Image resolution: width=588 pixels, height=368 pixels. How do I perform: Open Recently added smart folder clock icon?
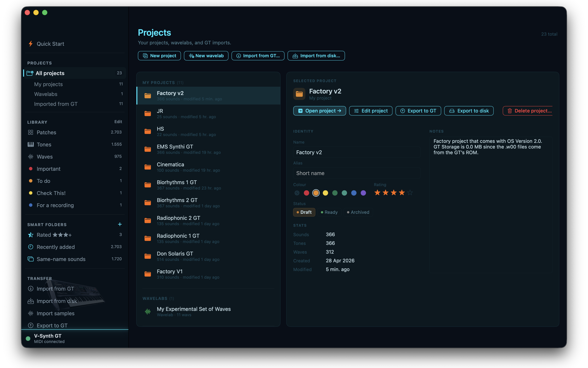pos(31,247)
